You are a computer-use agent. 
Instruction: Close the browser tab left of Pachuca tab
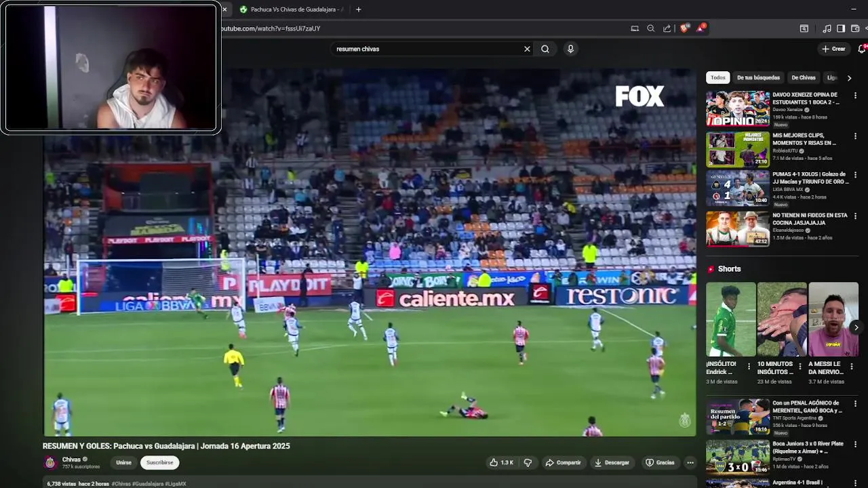pyautogui.click(x=224, y=9)
